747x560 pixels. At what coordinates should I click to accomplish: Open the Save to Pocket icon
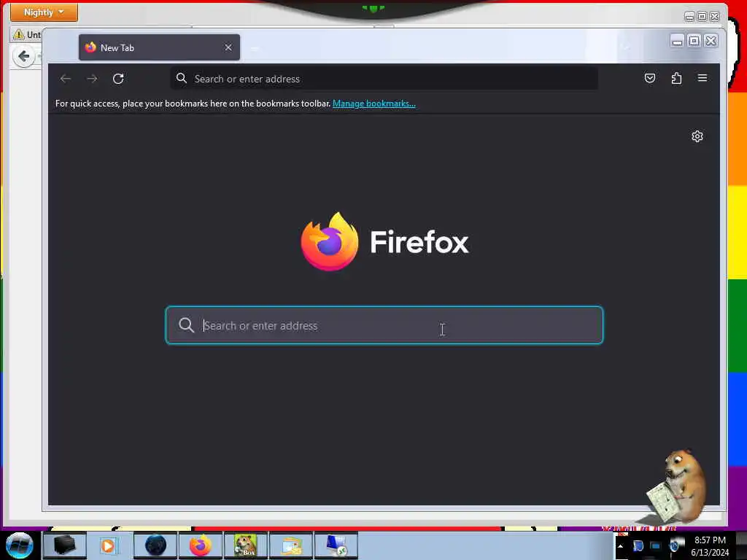650,78
